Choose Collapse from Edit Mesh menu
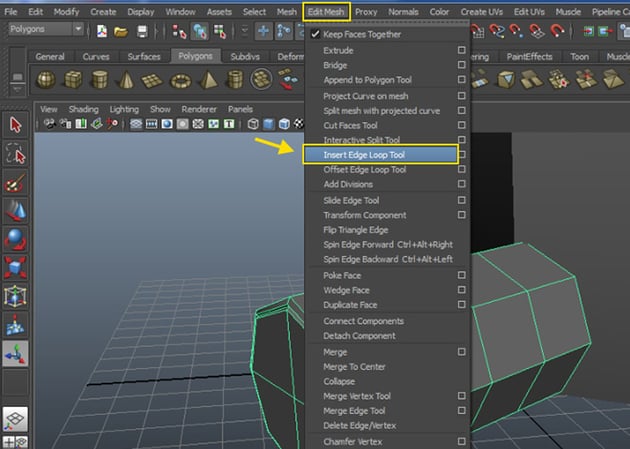The height and width of the screenshot is (449, 630). (x=339, y=382)
